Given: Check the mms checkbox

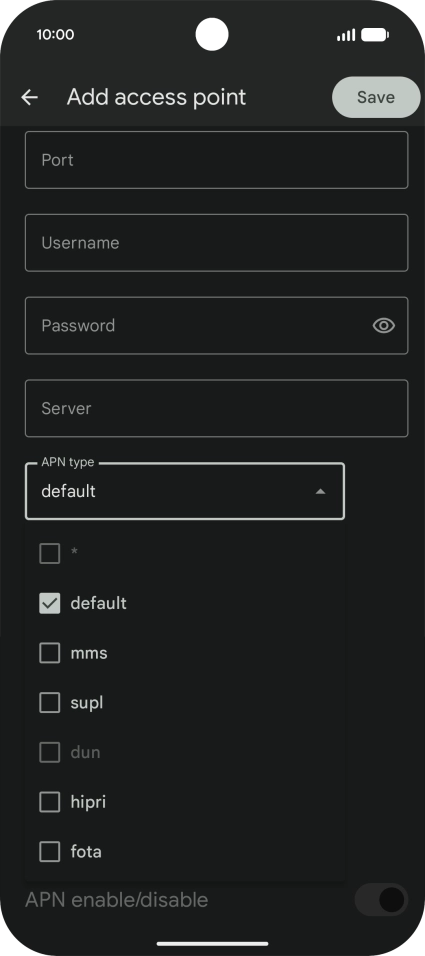Looking at the screenshot, I should tap(49, 653).
